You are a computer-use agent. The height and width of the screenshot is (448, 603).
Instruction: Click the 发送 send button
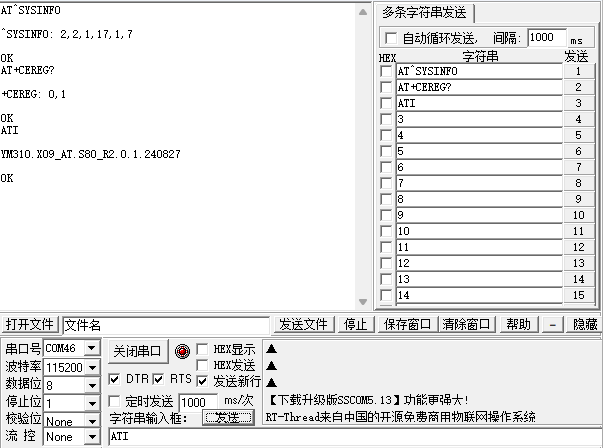click(228, 418)
